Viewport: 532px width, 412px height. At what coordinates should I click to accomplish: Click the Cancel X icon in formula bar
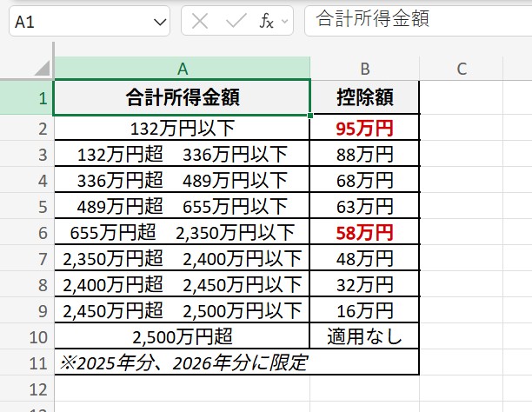[200, 22]
